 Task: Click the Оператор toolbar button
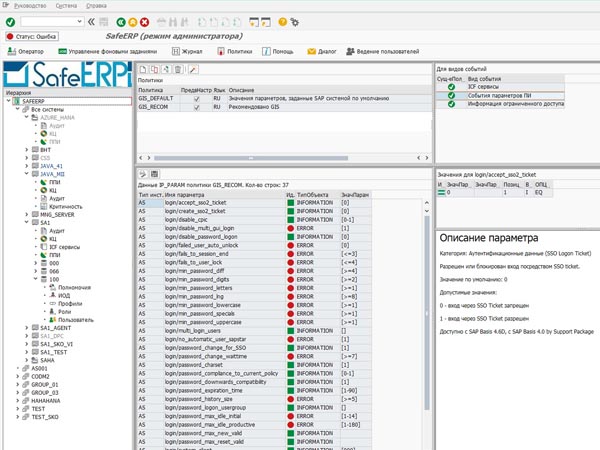pos(27,49)
